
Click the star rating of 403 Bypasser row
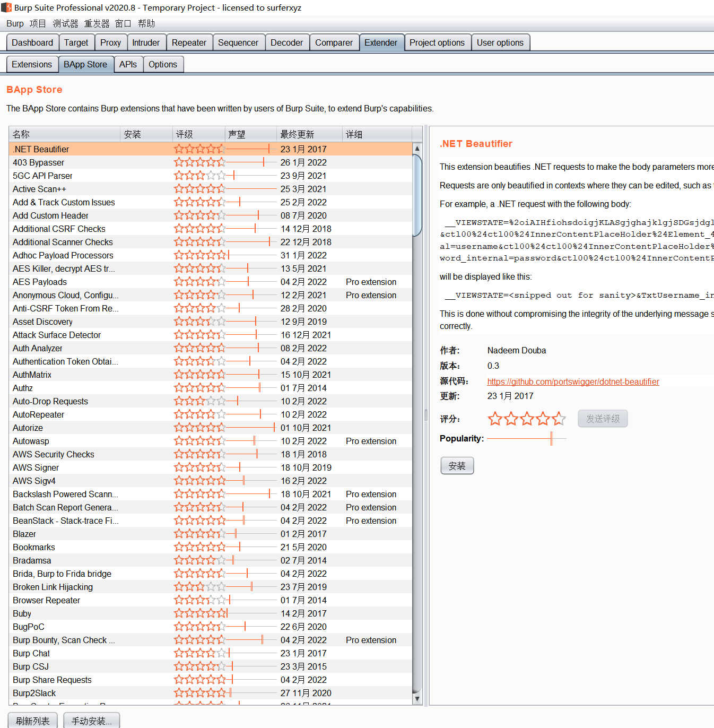click(x=200, y=162)
